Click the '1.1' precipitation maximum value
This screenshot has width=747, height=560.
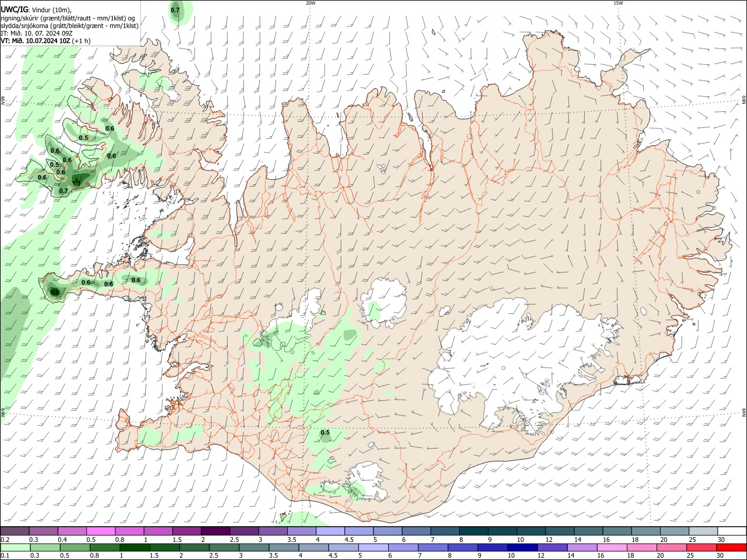[x=75, y=184]
